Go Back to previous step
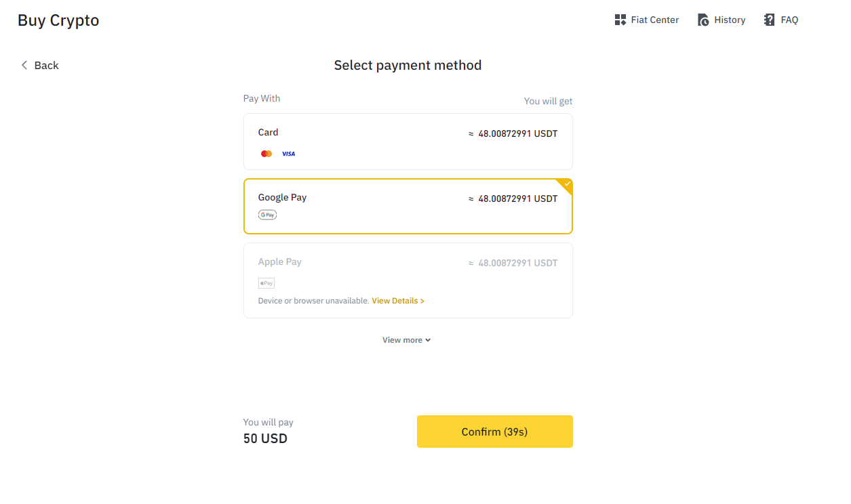851x504 pixels. tap(46, 65)
